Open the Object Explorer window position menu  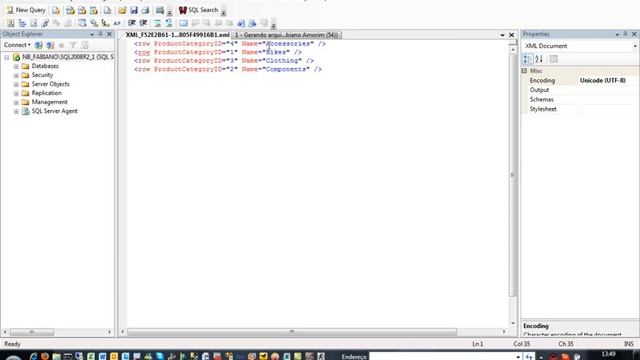point(92,35)
